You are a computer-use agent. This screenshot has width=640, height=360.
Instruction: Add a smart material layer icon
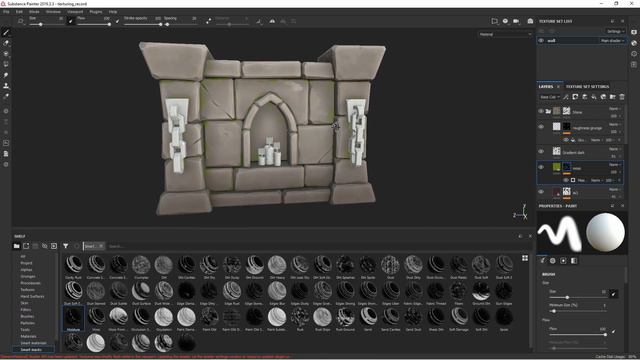click(603, 97)
